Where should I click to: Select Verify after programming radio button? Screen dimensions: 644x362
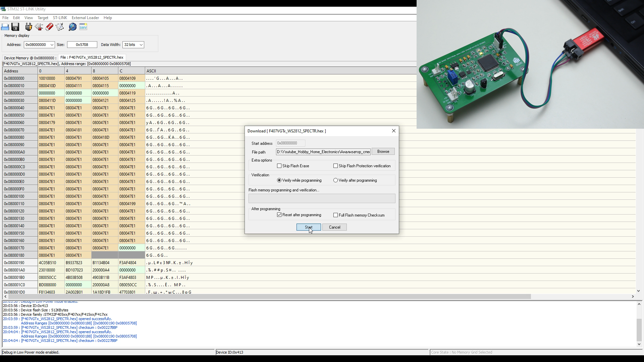335,180
